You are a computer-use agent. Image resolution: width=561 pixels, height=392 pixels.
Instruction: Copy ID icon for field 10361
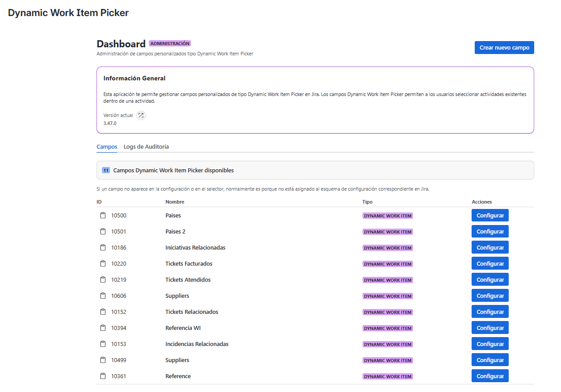click(103, 376)
